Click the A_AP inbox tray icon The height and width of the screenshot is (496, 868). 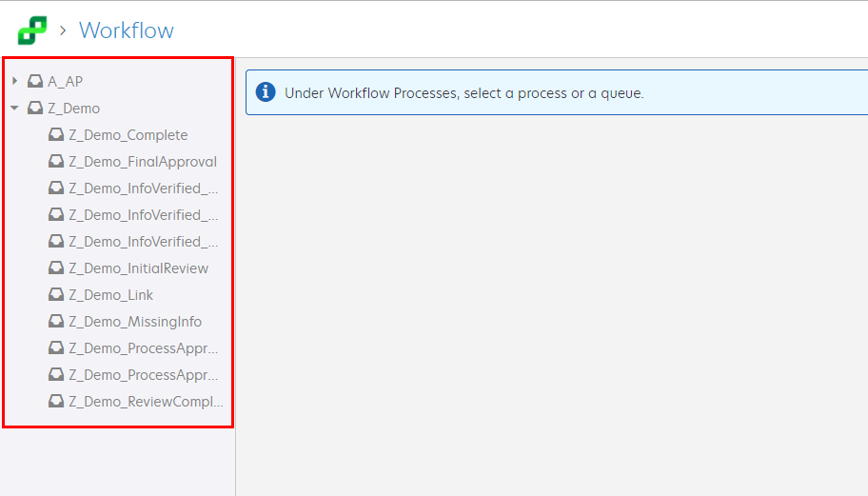pyautogui.click(x=35, y=81)
